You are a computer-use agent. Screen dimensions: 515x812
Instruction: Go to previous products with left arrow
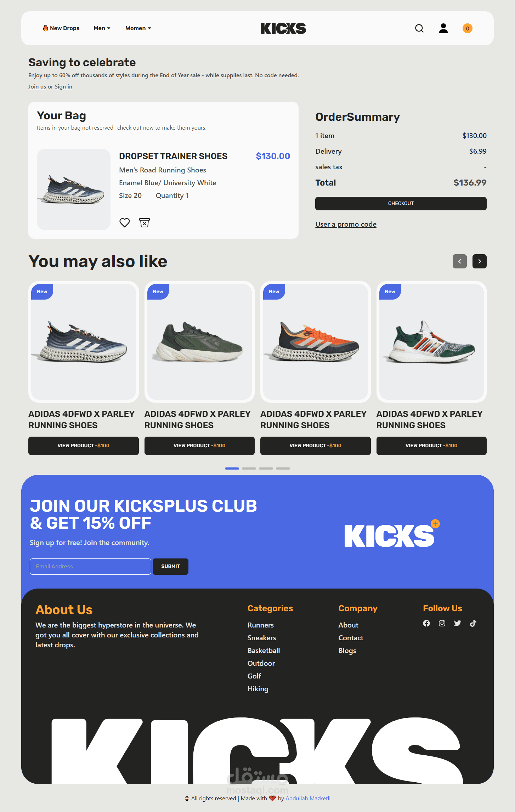tap(460, 261)
